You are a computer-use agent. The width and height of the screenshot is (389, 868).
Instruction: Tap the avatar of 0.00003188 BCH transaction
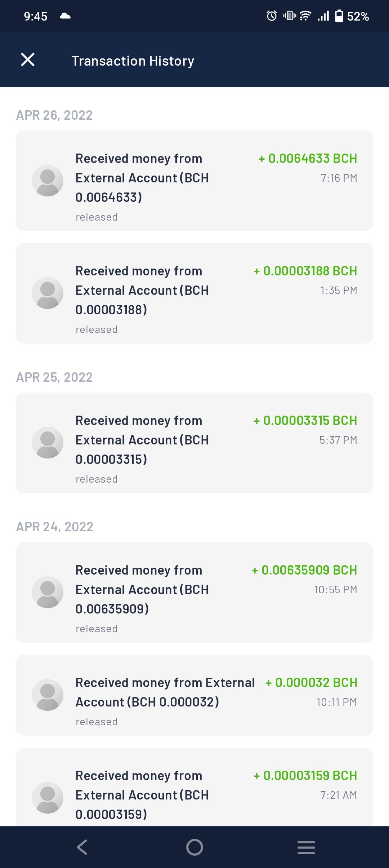tap(48, 293)
